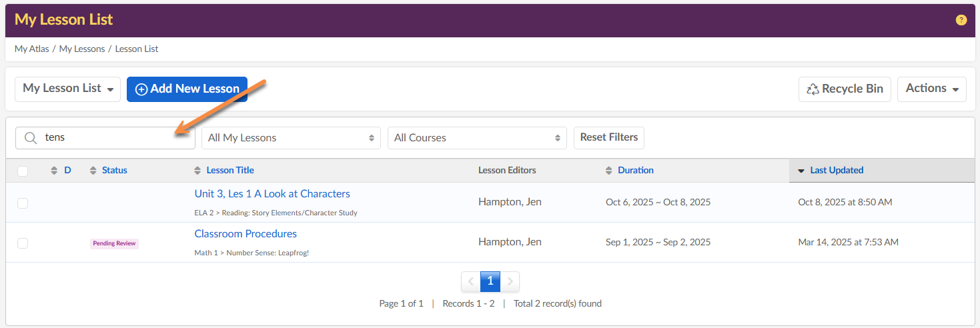Go to previous page with left chevron
This screenshot has height=328, width=980.
[x=470, y=281]
